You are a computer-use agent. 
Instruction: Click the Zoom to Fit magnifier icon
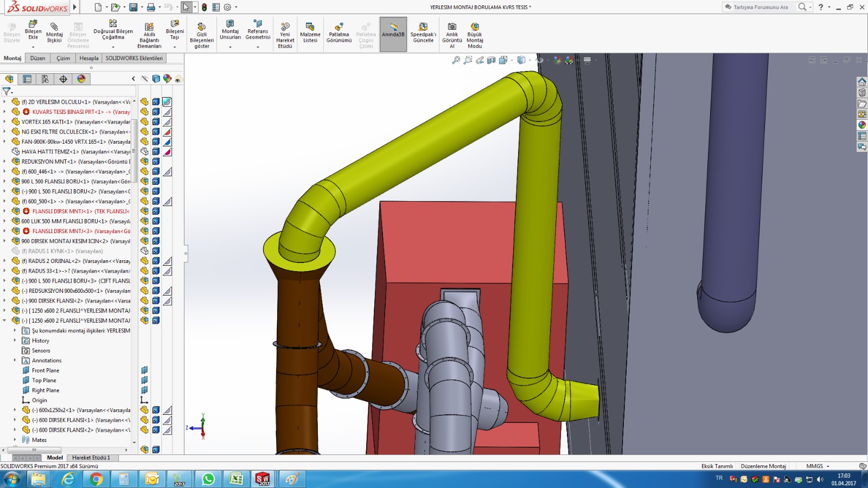click(456, 60)
